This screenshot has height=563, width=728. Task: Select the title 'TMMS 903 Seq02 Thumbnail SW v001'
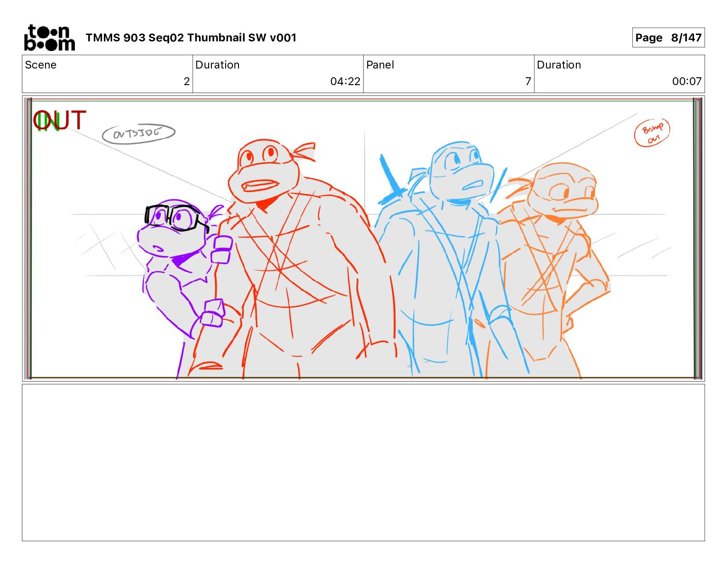pos(191,38)
